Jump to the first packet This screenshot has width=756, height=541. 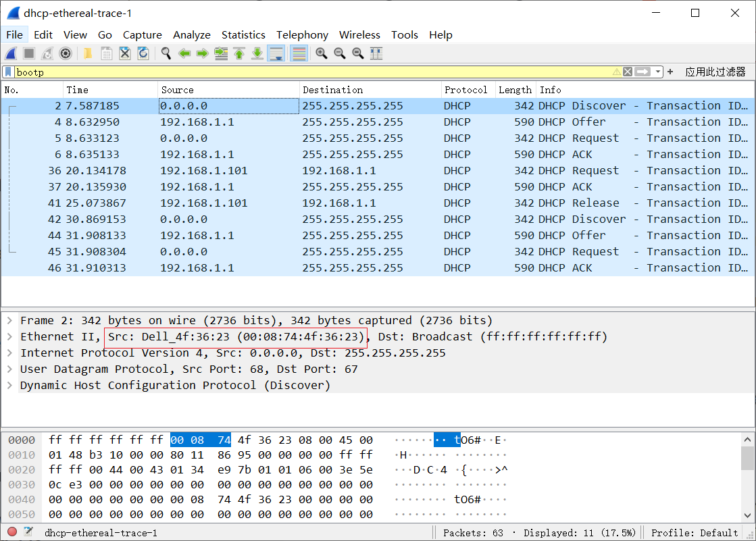tap(239, 53)
